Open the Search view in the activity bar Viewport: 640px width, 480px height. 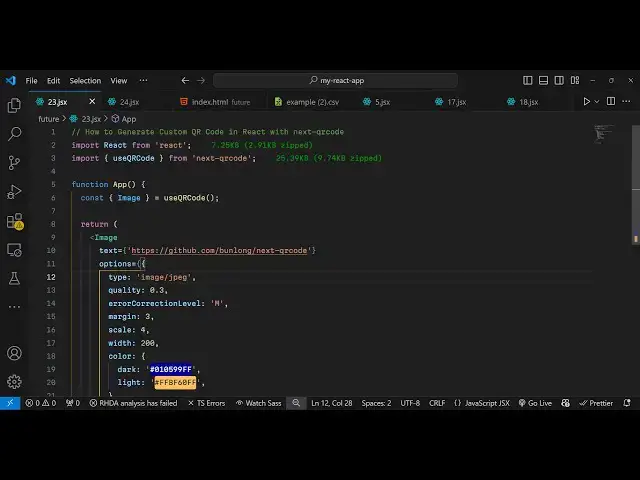pyautogui.click(x=14, y=134)
